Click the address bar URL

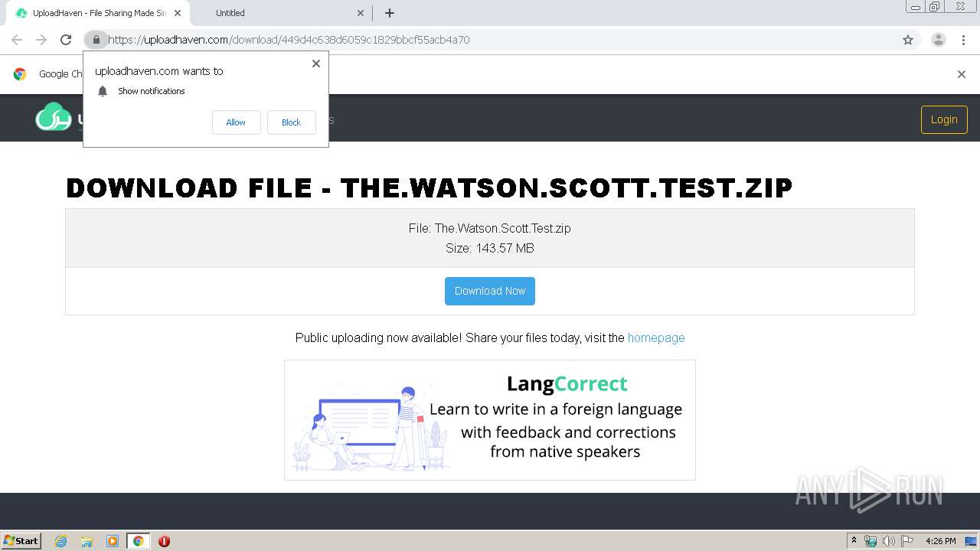pos(289,40)
